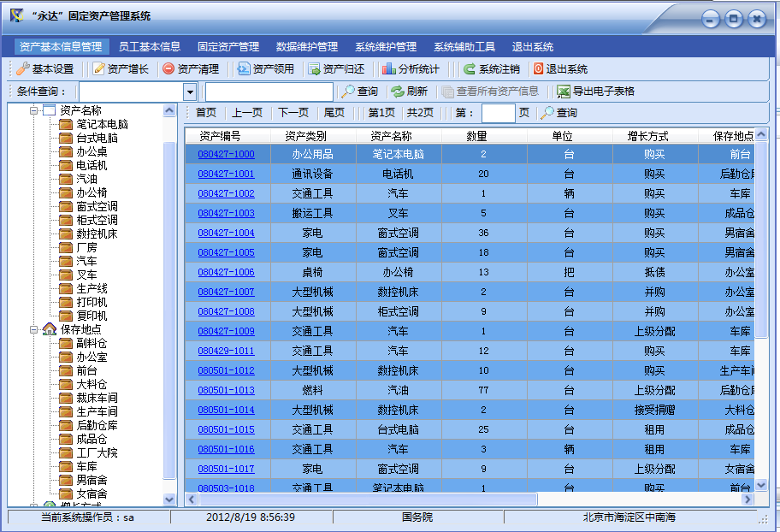Click the magnifier 查询 in condition bar
Screen dimensions: 780x532
coord(348,91)
